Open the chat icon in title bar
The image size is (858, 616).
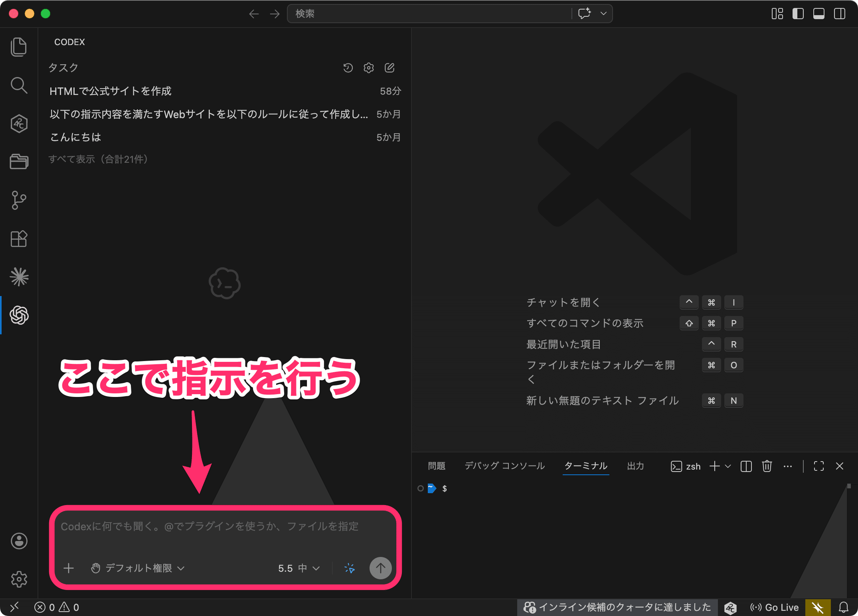click(585, 14)
